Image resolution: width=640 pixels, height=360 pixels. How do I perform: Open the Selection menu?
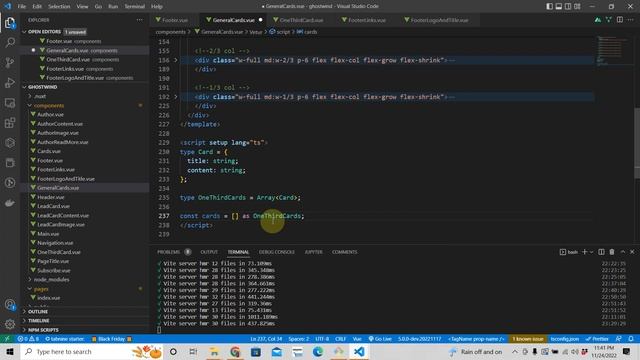click(x=59, y=7)
